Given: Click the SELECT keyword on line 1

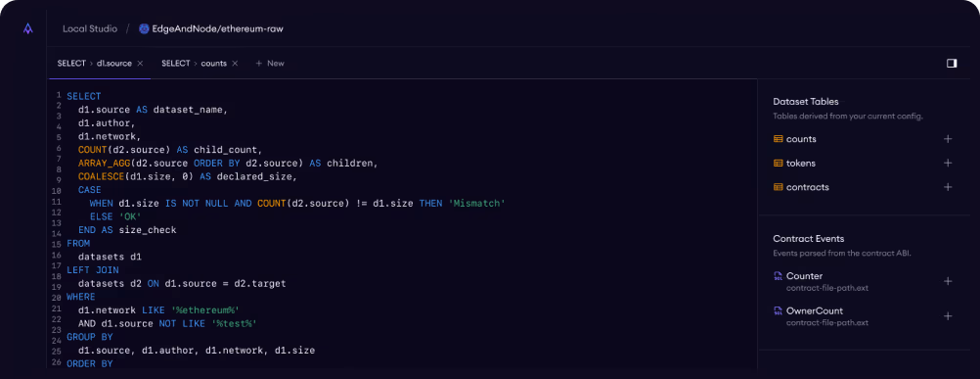Looking at the screenshot, I should tap(84, 96).
